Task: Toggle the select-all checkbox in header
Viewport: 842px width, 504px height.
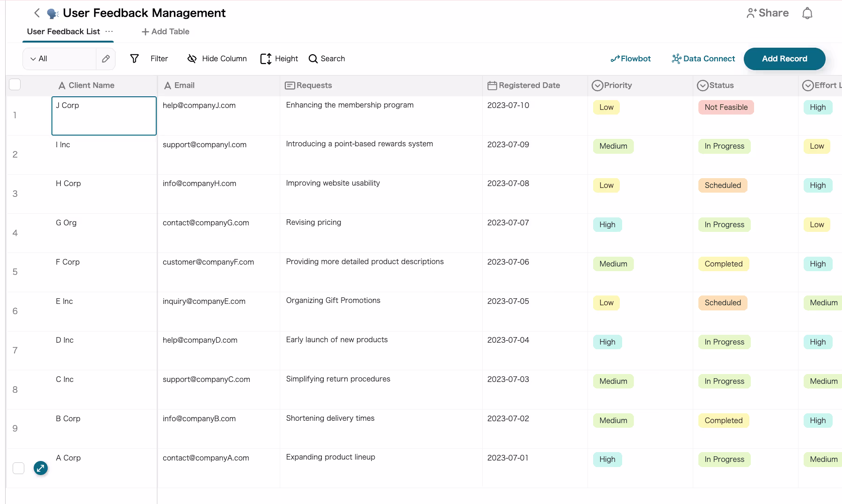Action: (15, 85)
